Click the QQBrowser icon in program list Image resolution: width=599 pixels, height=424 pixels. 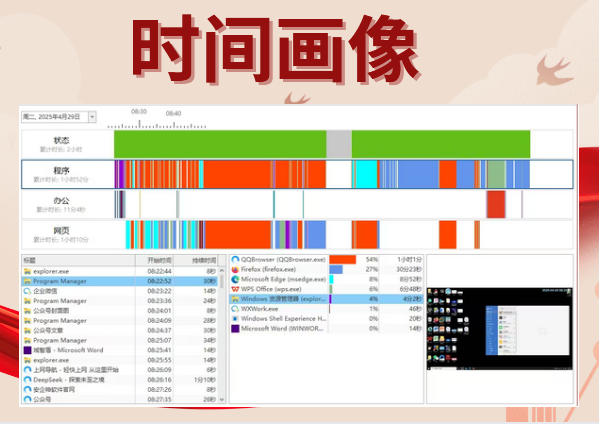point(235,259)
